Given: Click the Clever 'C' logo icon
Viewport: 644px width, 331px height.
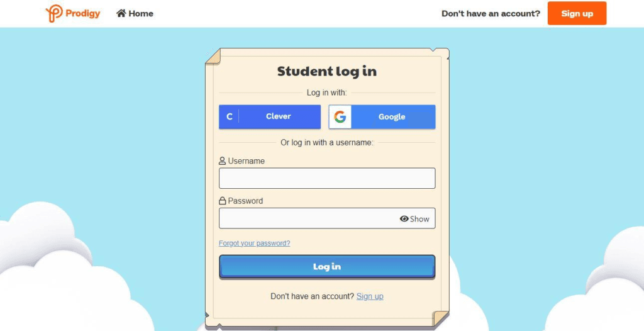Looking at the screenshot, I should point(229,117).
